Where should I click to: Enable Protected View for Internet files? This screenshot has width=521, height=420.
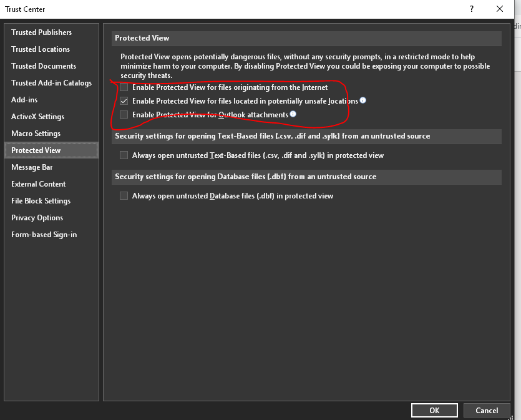point(124,87)
